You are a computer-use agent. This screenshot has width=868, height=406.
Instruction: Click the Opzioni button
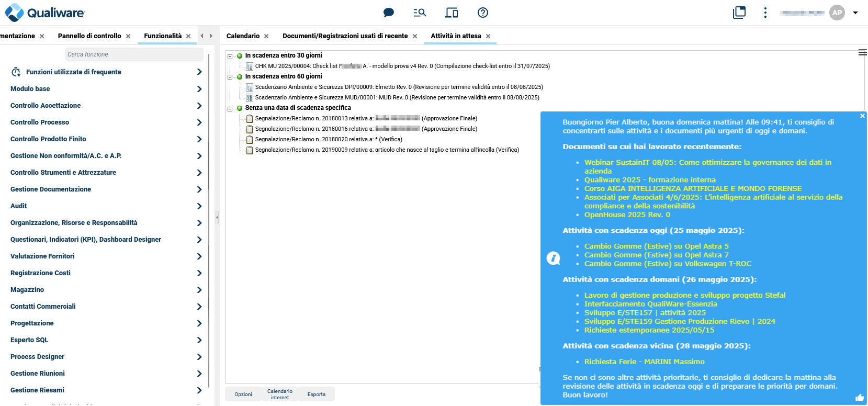coord(243,394)
